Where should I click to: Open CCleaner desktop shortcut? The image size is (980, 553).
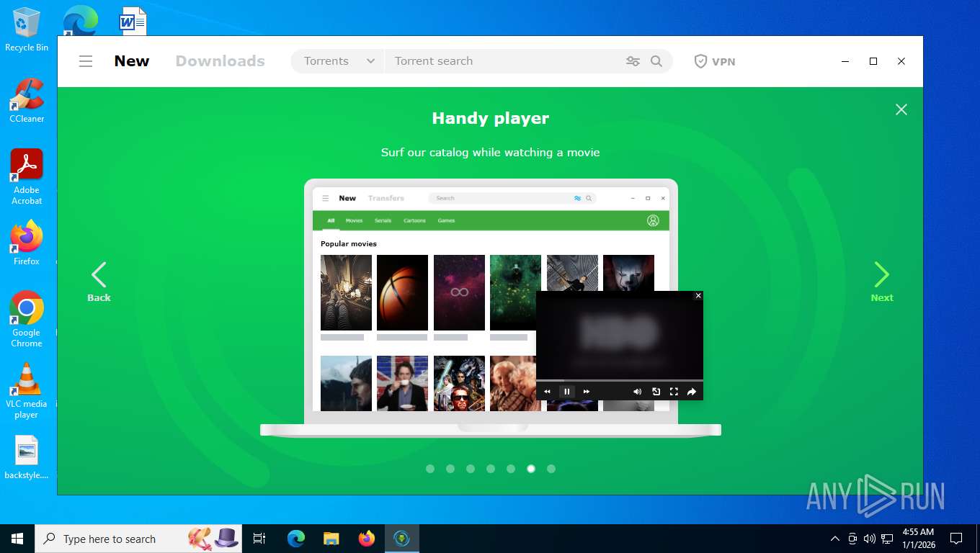pyautogui.click(x=27, y=100)
